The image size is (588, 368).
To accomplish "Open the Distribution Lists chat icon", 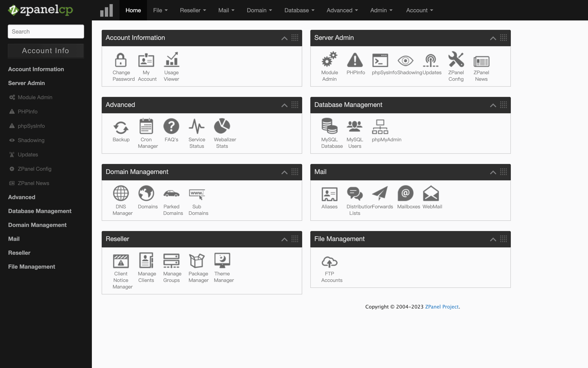I will click(355, 193).
